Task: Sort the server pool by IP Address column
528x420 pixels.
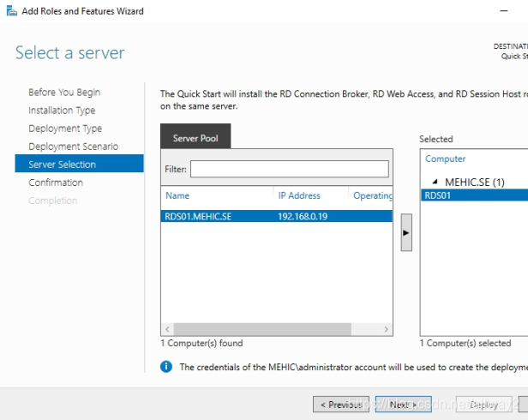Action: point(309,195)
